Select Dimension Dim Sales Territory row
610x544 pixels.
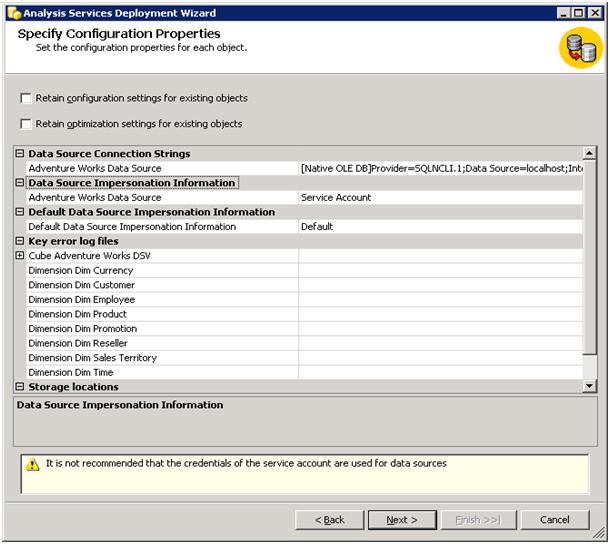(x=162, y=358)
